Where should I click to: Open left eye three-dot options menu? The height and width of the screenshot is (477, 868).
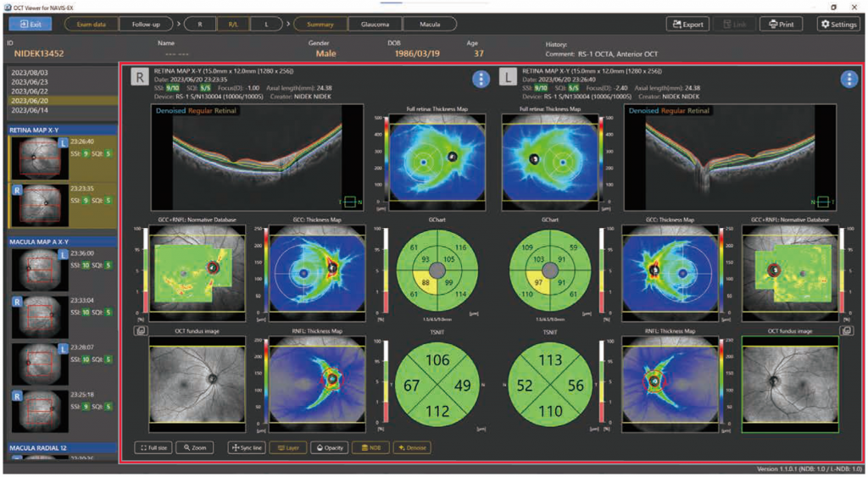[x=849, y=79]
